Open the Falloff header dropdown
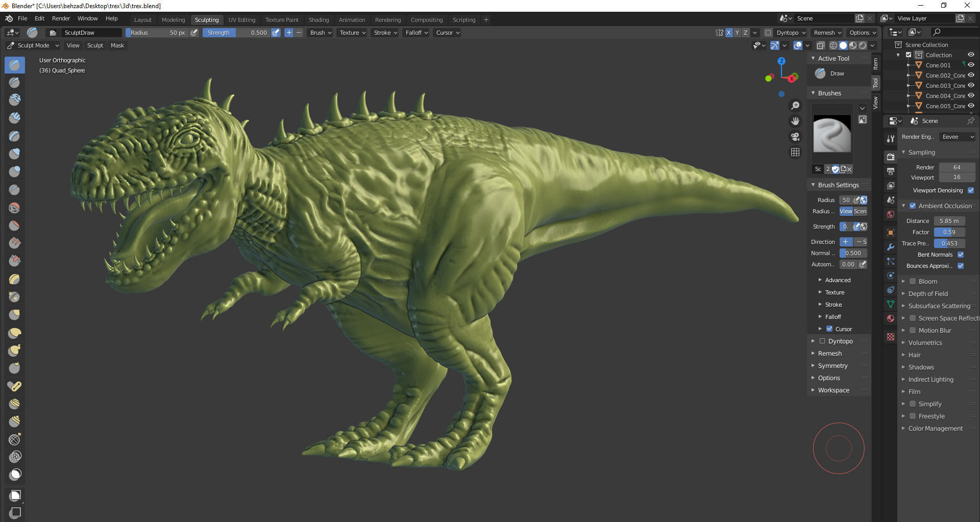The width and height of the screenshot is (980, 522). [x=416, y=33]
